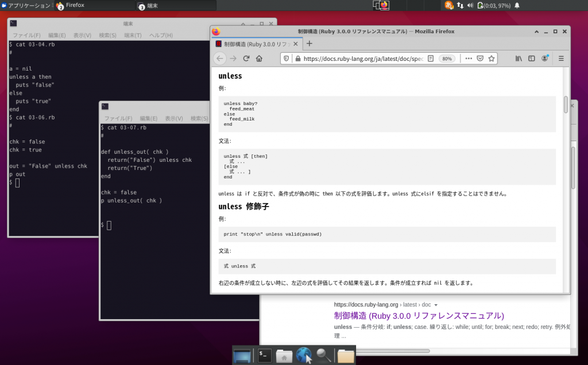
Task: Open the Firefox account icon
Action: click(x=545, y=58)
